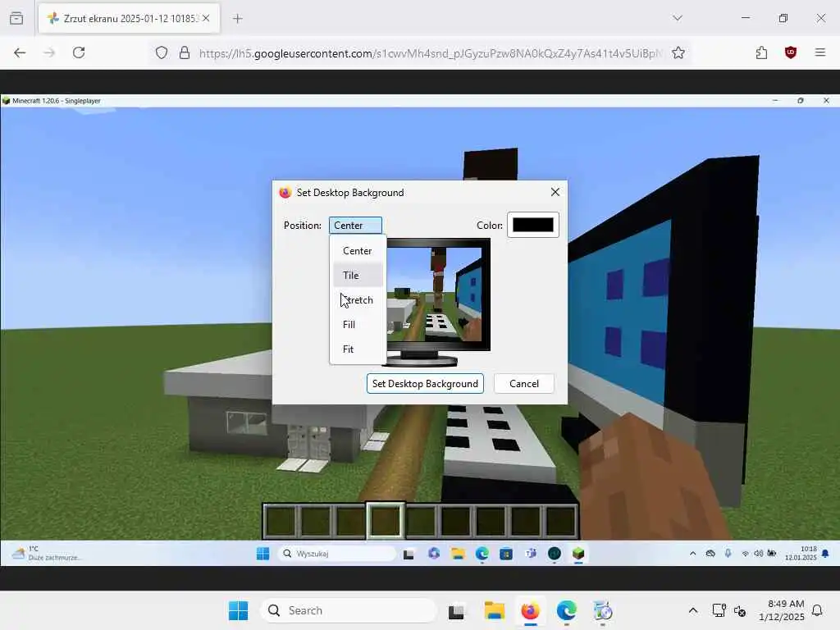Switch to Firefox in the taskbar
This screenshot has height=630, width=840.
pyautogui.click(x=530, y=610)
